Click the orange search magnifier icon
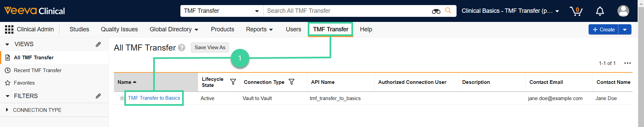Viewport: 644px width, 127px height. (x=448, y=10)
